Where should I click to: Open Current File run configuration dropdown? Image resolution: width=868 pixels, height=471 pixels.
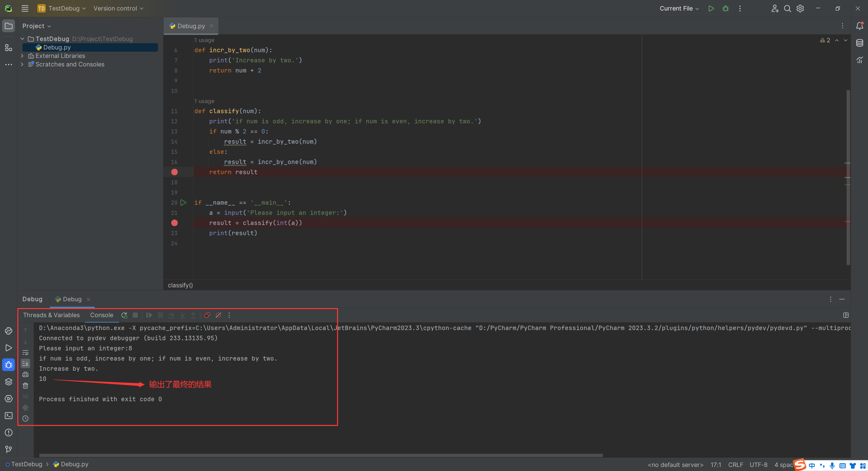click(679, 8)
